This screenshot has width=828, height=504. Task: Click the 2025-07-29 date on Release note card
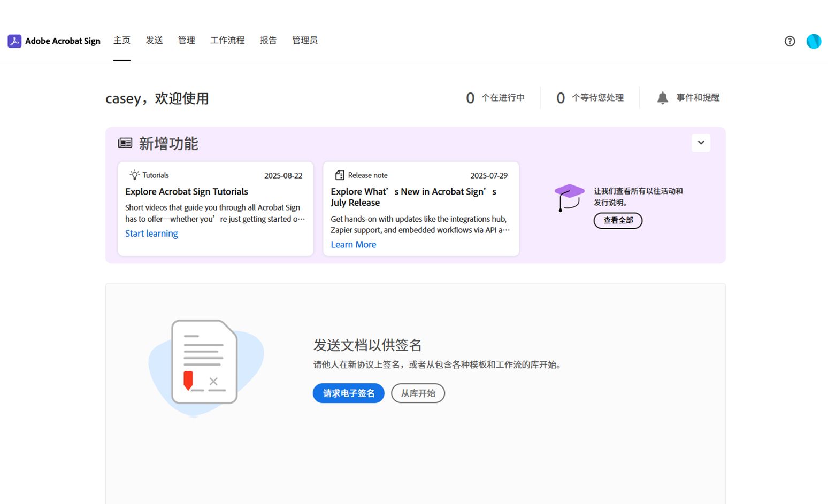click(x=489, y=176)
